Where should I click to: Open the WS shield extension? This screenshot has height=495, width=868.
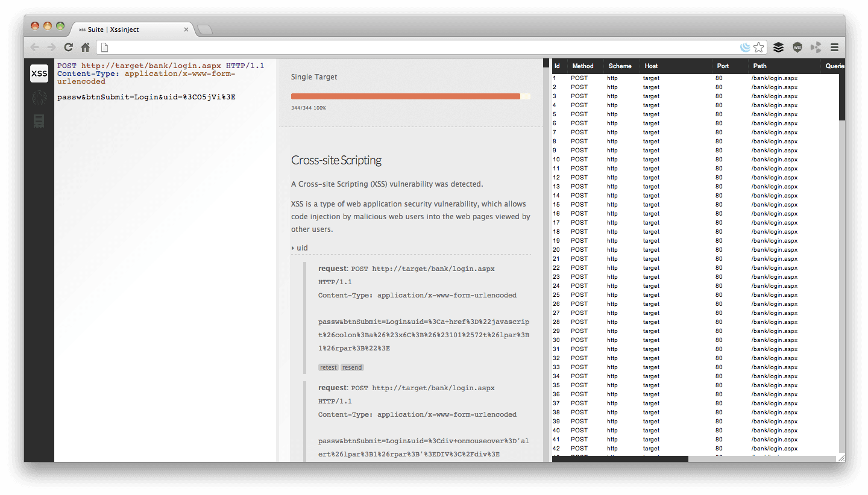(x=797, y=47)
